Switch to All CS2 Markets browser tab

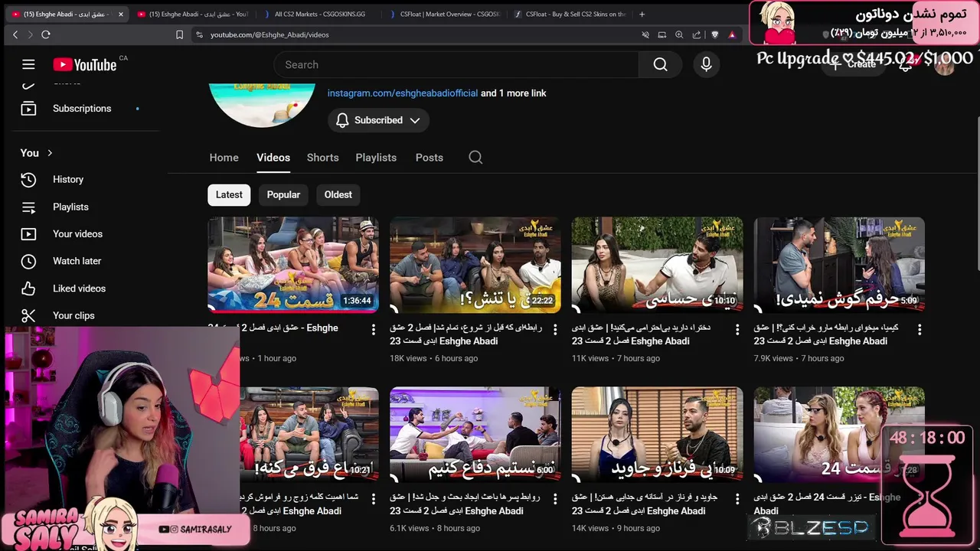[x=319, y=14]
